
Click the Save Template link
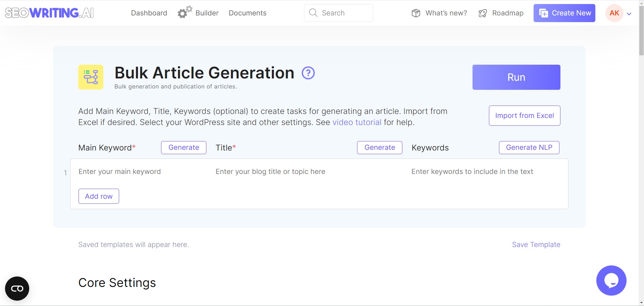[x=536, y=245]
